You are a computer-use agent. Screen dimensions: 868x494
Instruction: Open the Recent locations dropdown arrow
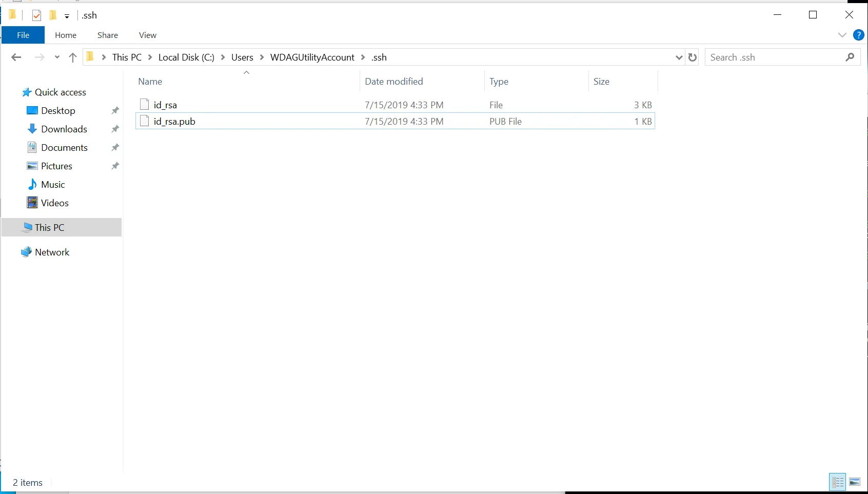coord(57,57)
